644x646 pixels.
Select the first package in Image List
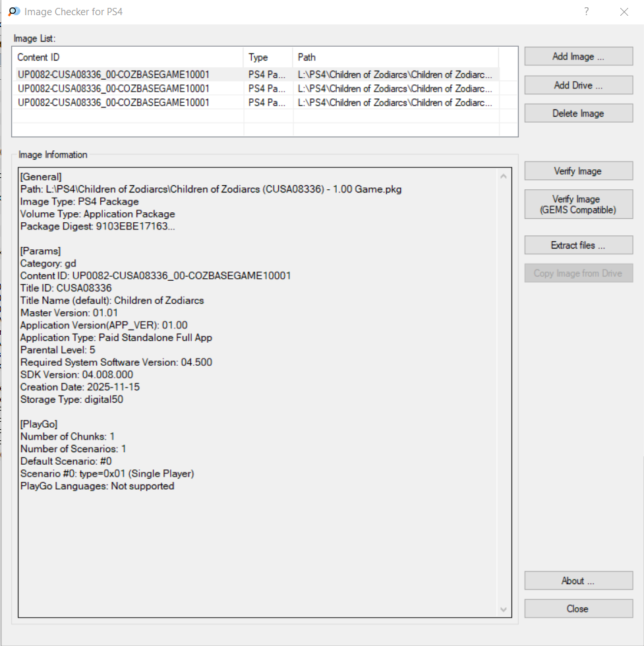coord(113,74)
